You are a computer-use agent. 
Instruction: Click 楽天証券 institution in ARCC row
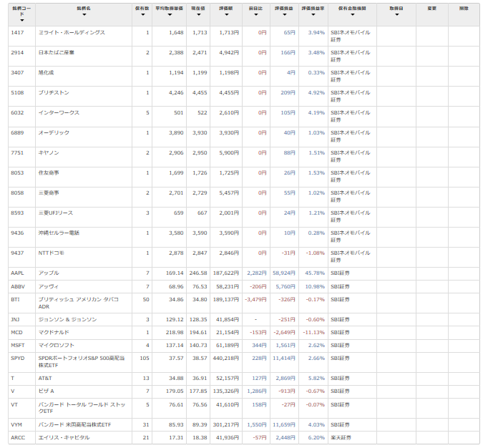click(x=341, y=437)
